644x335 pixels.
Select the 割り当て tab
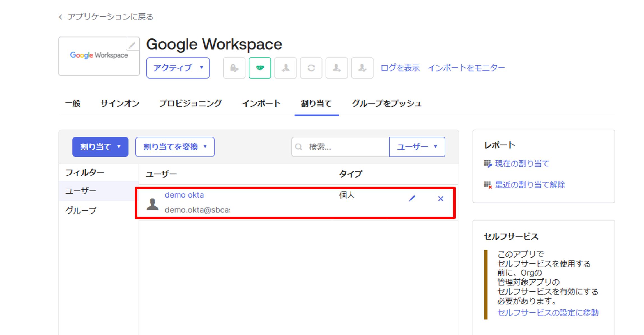click(x=316, y=104)
